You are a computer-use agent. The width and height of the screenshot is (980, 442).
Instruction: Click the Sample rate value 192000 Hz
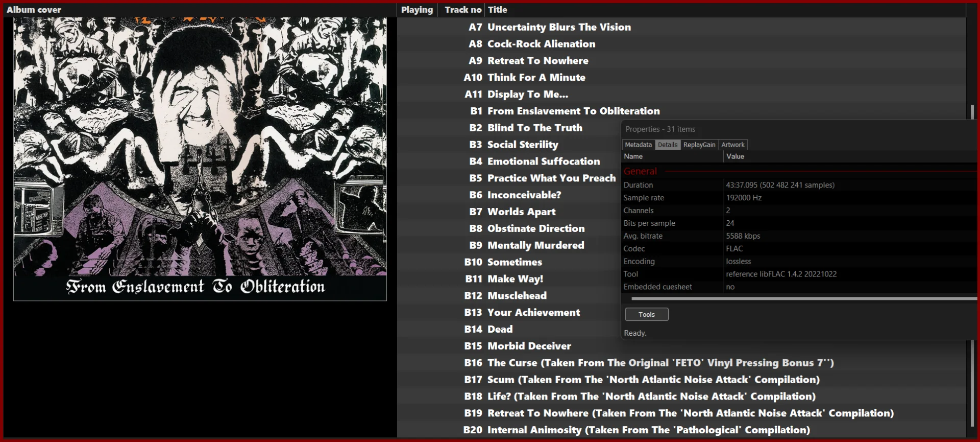[744, 198]
